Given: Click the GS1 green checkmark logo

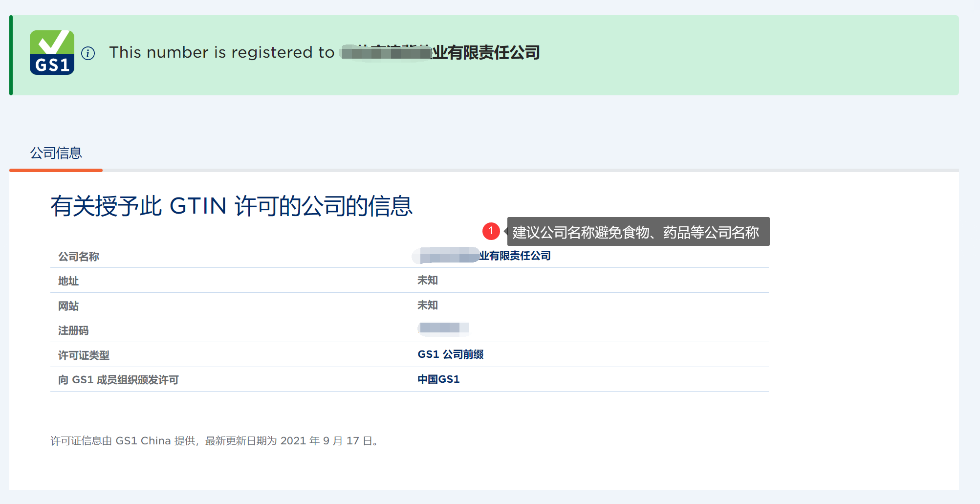Looking at the screenshot, I should coord(52,52).
